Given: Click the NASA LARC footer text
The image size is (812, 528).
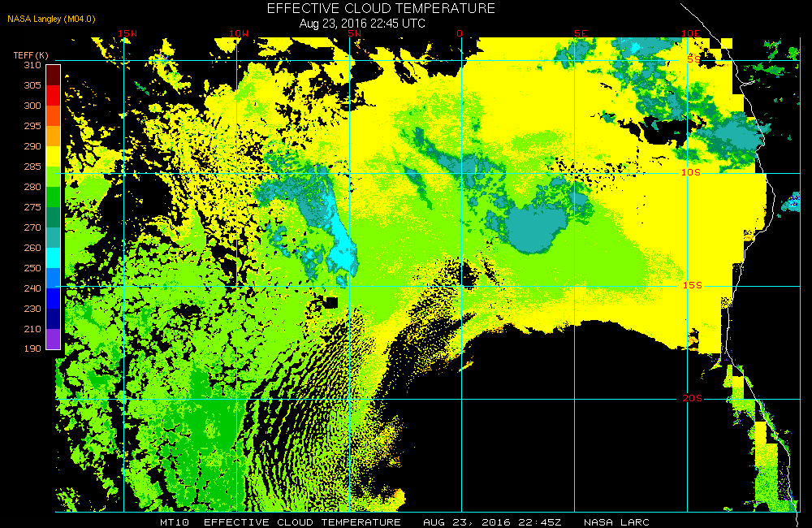Looking at the screenshot, I should coord(616,522).
